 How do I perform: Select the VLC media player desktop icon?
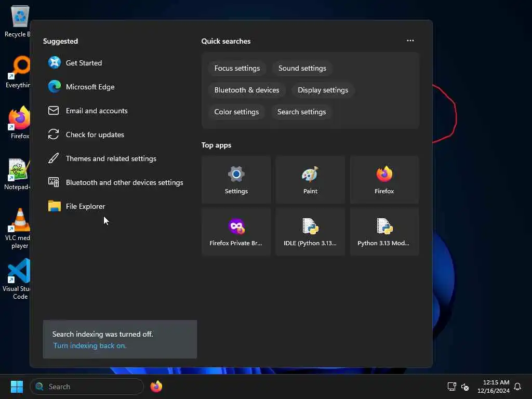tap(18, 229)
